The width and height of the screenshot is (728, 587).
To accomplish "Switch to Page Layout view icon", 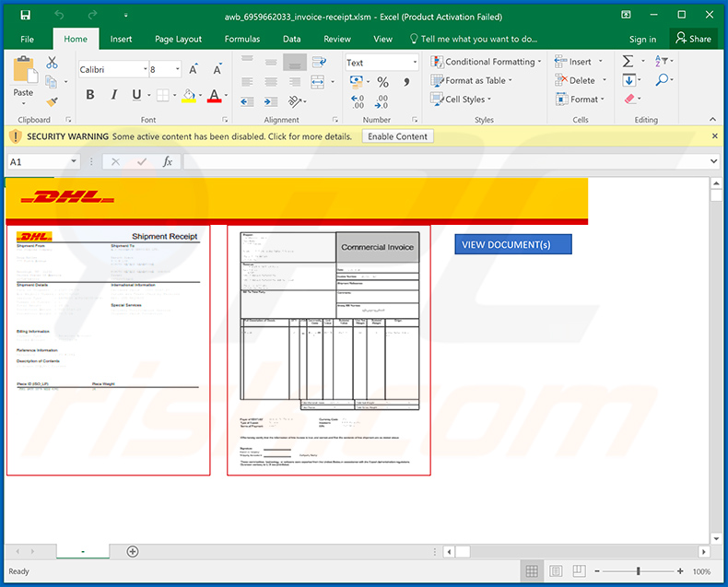I will (556, 571).
